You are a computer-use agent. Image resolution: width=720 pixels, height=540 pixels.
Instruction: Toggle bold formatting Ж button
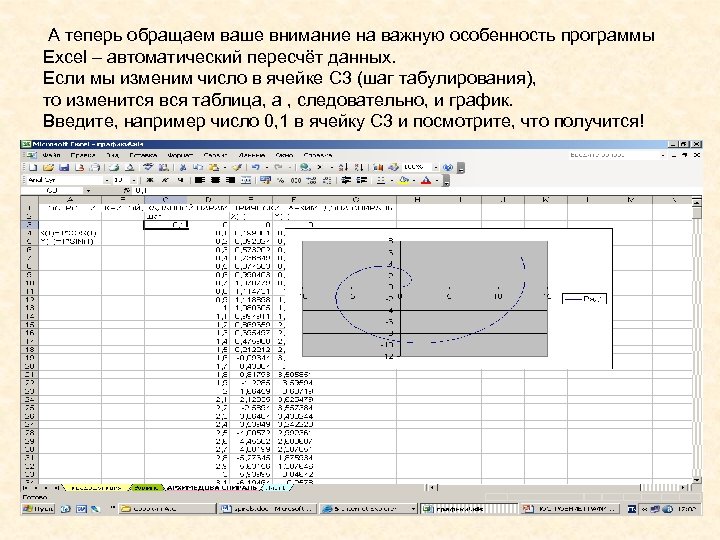[150, 180]
